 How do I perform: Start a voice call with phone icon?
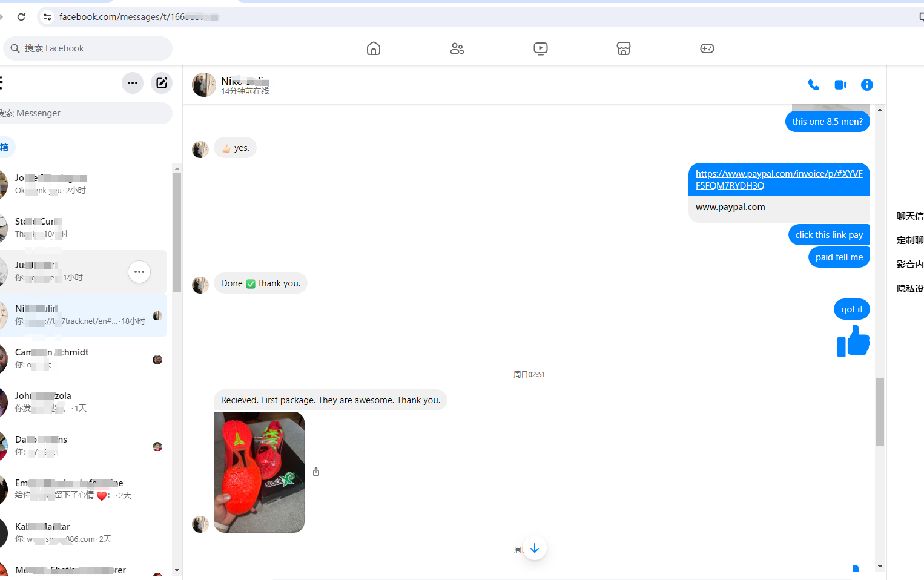click(x=814, y=85)
